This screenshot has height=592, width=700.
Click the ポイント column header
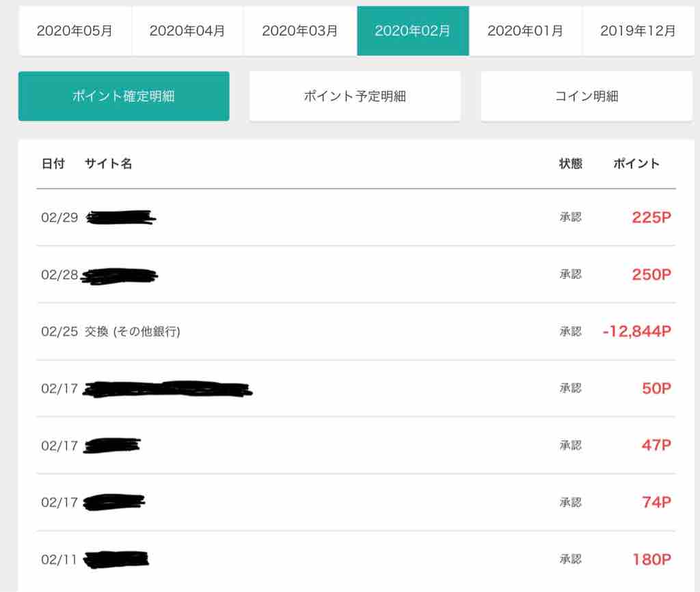[x=636, y=164]
